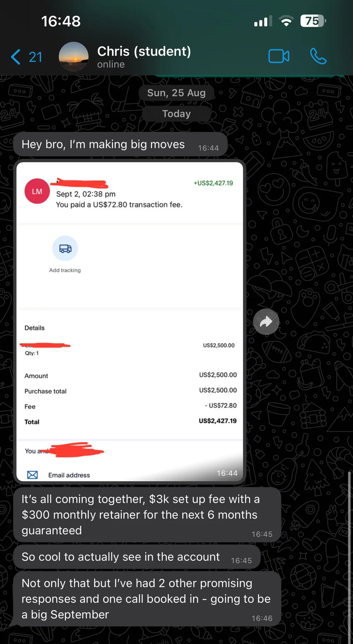Start a video call with Chris
Viewport: 353px width, 644px height.
(279, 57)
